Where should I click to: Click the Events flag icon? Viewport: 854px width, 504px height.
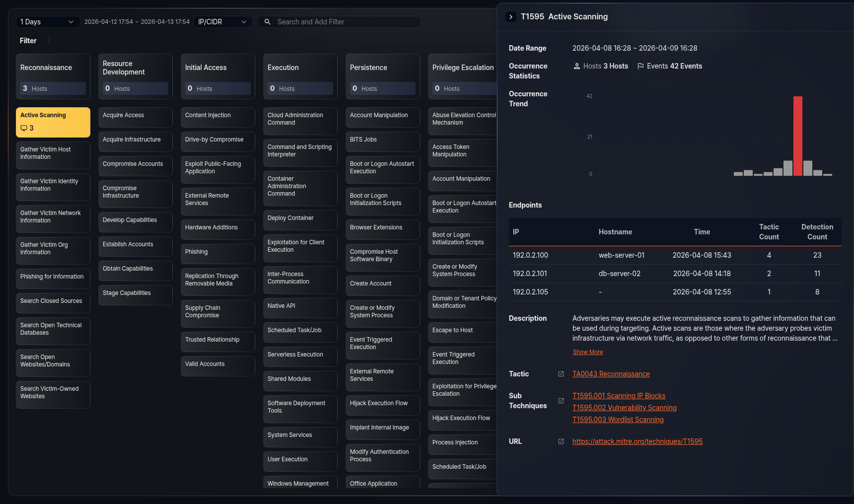640,66
